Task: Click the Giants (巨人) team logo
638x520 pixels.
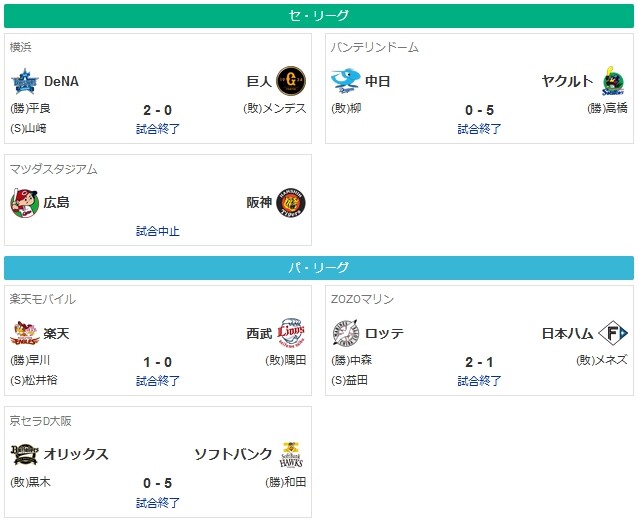Action: coord(291,81)
